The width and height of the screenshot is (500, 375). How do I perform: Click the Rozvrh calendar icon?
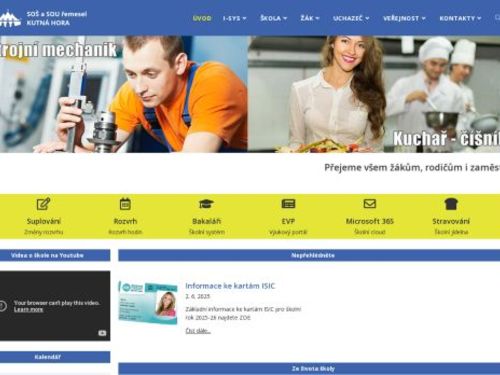click(125, 204)
